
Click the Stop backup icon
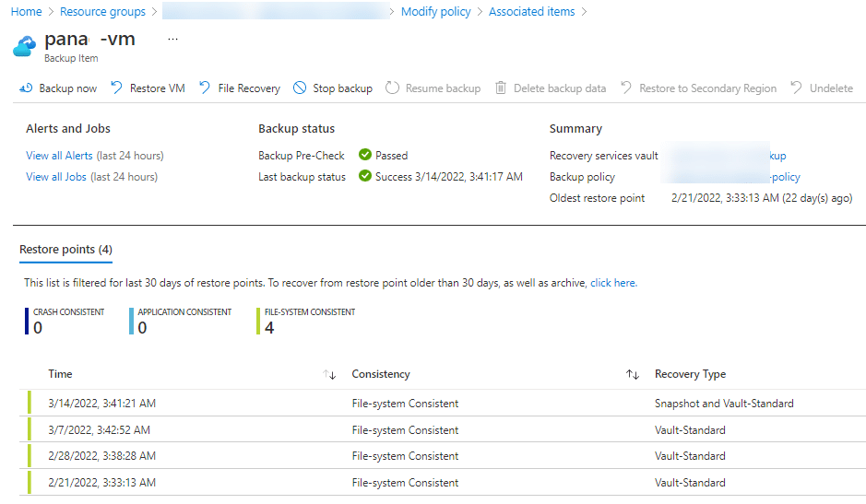300,88
